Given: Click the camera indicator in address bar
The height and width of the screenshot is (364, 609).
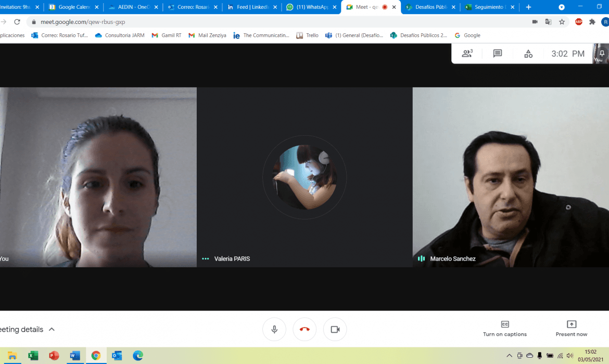Looking at the screenshot, I should 535,22.
